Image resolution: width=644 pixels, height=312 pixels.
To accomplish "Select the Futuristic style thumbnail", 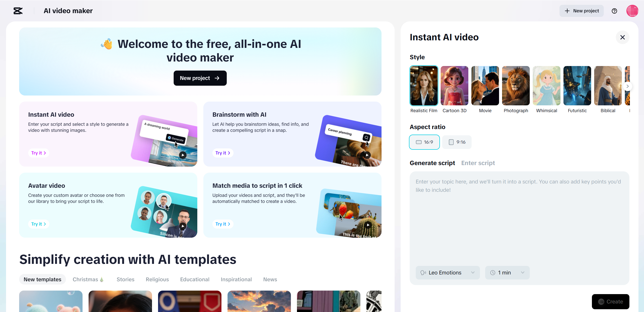I will coord(577,86).
